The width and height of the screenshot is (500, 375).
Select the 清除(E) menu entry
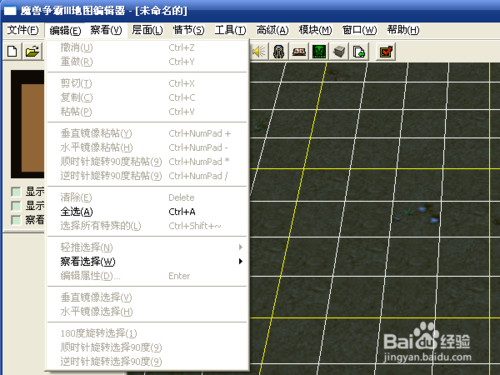(x=147, y=197)
